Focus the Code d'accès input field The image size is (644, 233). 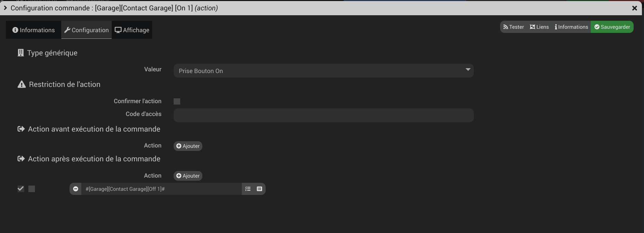point(323,115)
